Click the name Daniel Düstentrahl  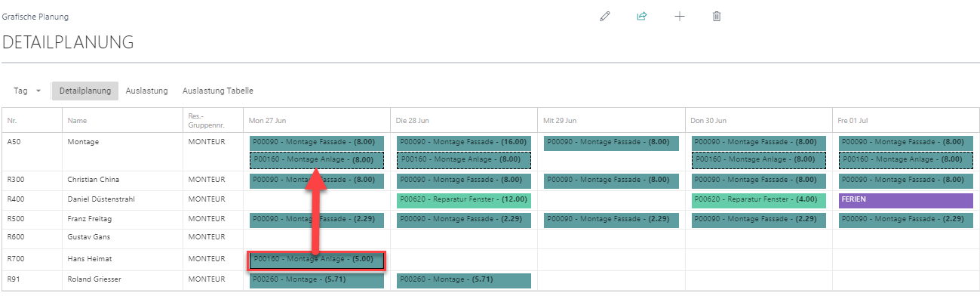100,199
